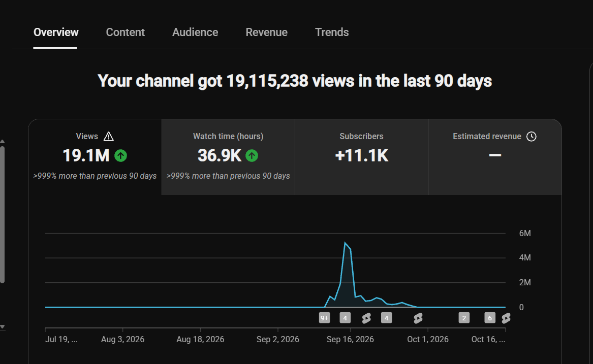Click the 4M y-axis label
This screenshot has height=364, width=593.
click(x=525, y=258)
